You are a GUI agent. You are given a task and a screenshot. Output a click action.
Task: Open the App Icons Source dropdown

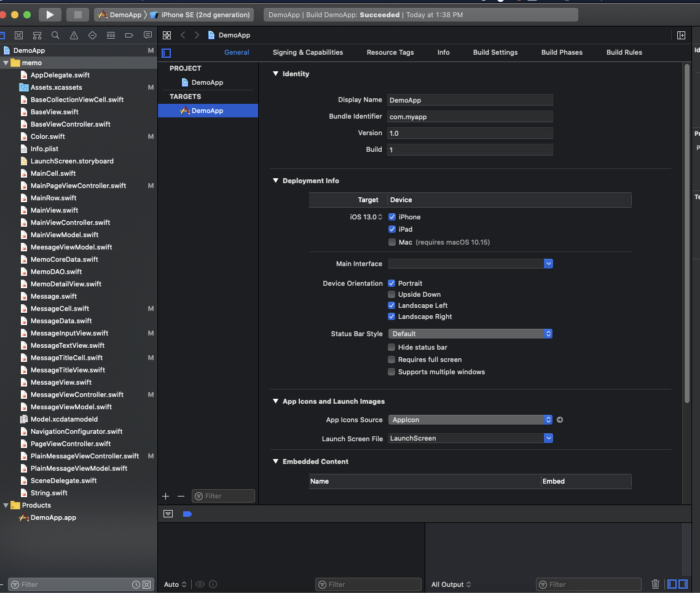coord(470,420)
